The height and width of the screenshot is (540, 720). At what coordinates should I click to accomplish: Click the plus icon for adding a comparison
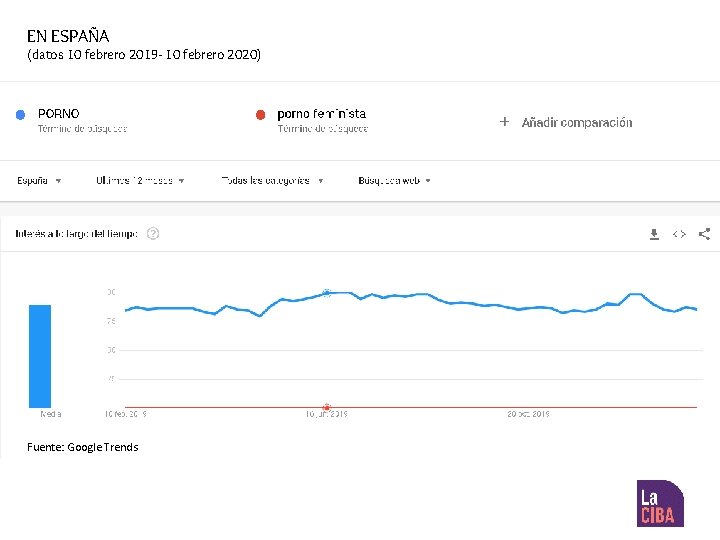(x=504, y=122)
